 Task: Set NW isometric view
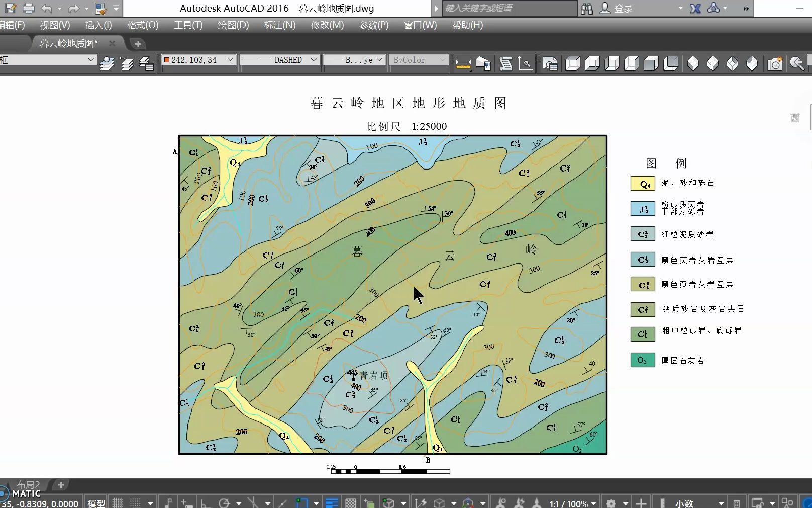752,64
